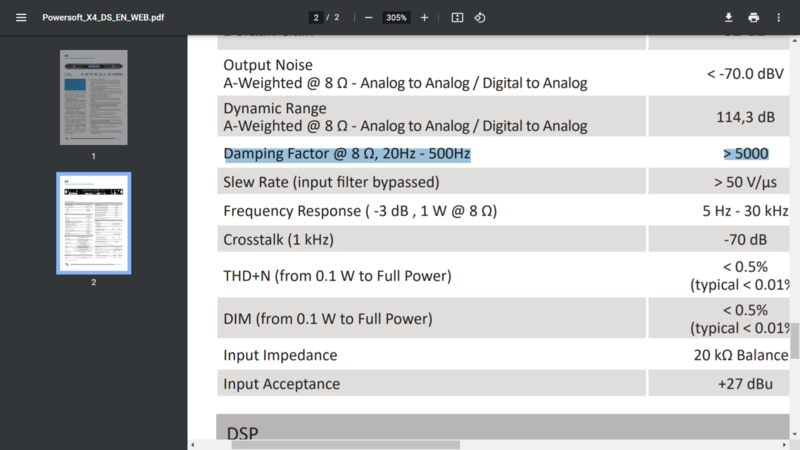Click the DSP section heading
This screenshot has height=450, width=800.
(242, 432)
